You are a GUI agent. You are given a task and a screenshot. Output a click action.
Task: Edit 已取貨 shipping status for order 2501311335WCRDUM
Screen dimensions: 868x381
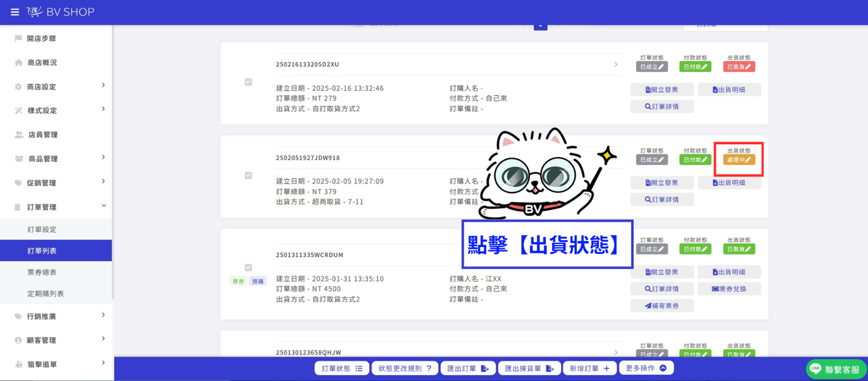[739, 249]
